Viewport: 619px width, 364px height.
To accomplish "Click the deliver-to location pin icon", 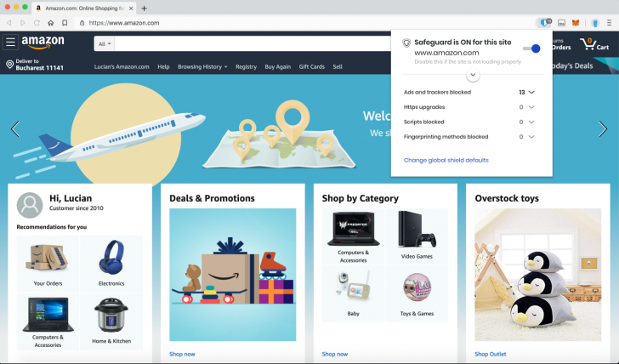I will tap(10, 65).
